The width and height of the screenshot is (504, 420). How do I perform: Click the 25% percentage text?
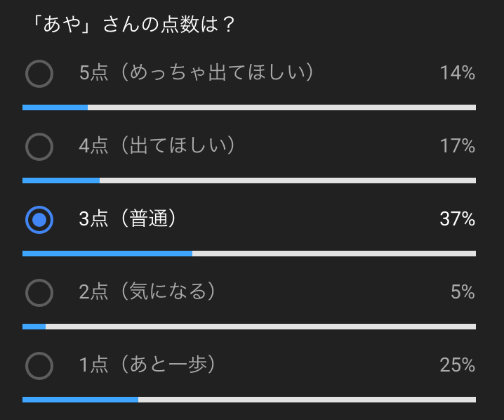click(x=458, y=365)
